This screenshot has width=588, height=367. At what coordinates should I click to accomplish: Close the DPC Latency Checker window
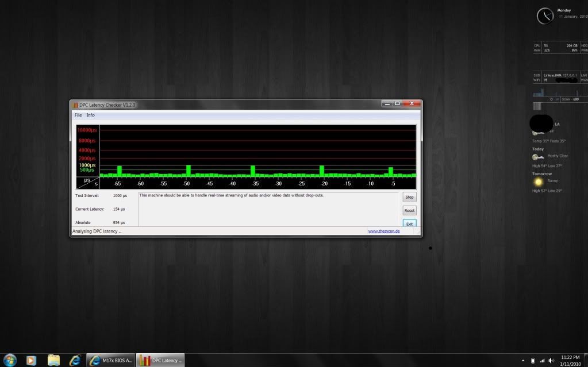coord(412,103)
